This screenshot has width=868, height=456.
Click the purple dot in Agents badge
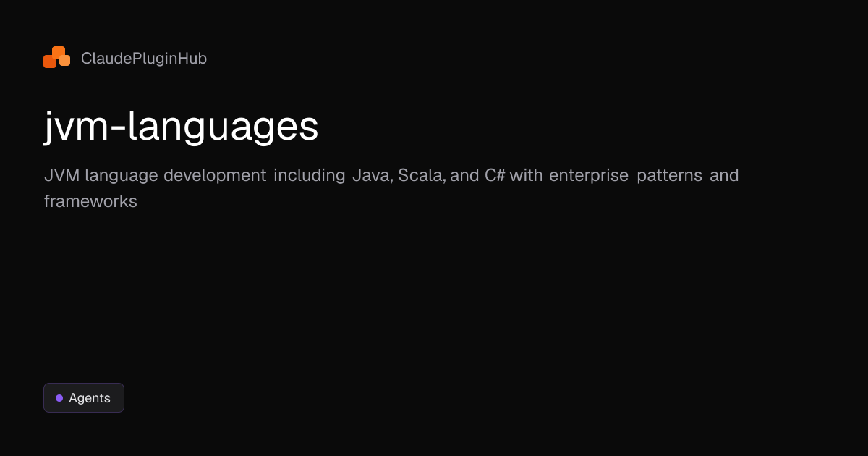tap(59, 398)
